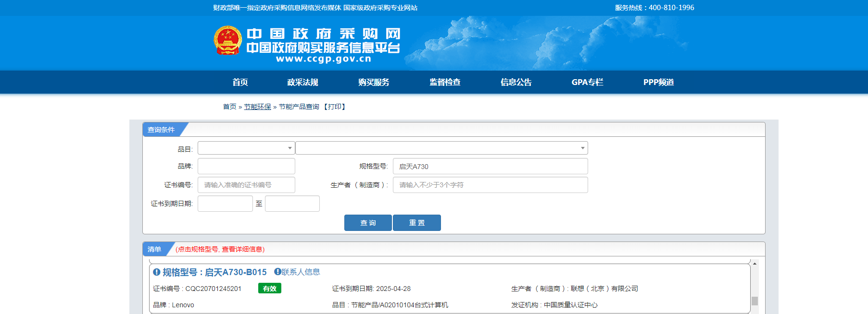This screenshot has width=868, height=314.
Task: Click the results list scrollbar thumb
Action: [x=755, y=301]
